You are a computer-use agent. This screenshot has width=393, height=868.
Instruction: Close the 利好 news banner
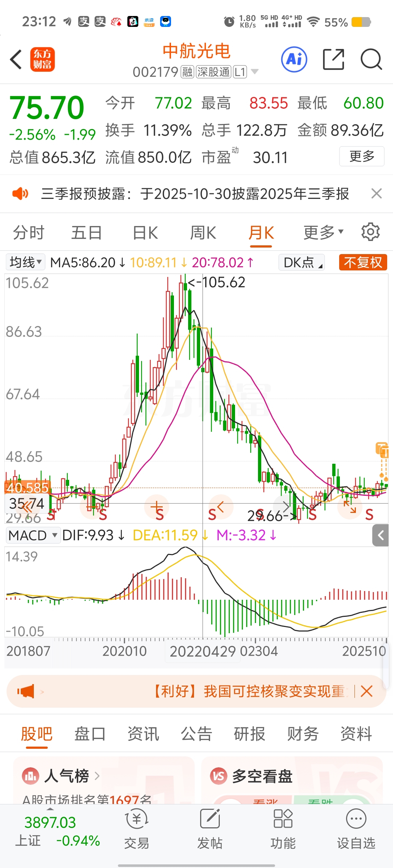point(366,691)
